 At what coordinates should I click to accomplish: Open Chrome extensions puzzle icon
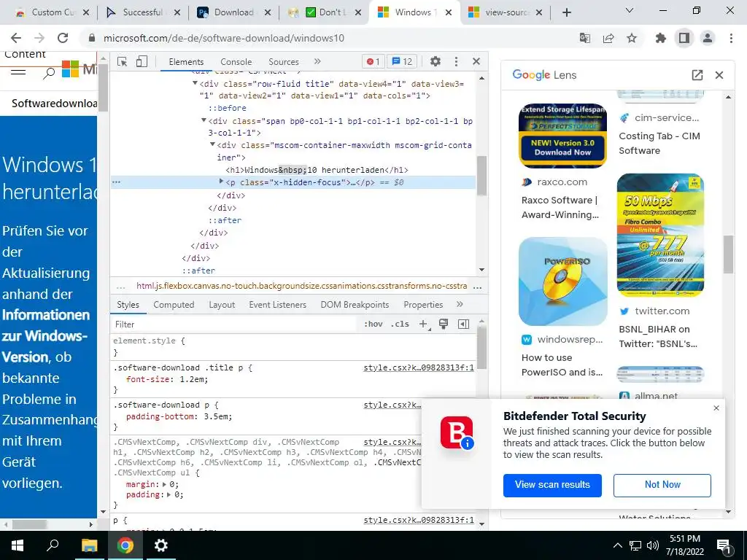[661, 38]
